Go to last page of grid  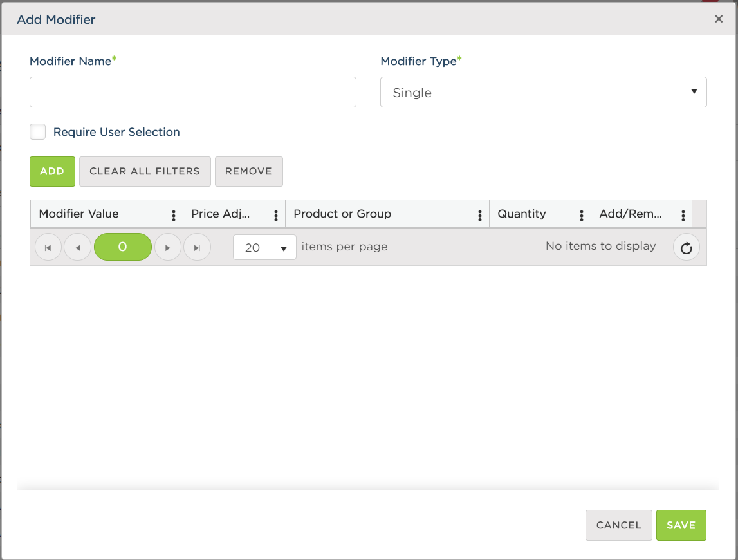pos(198,248)
